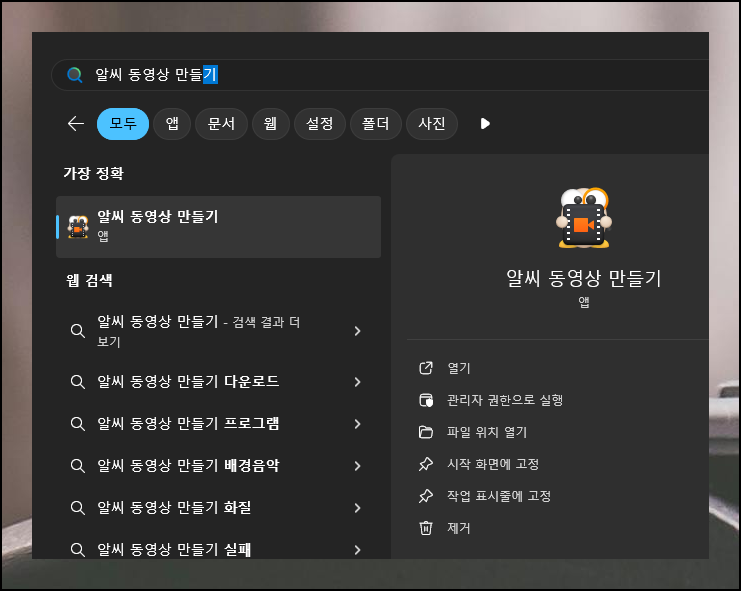Choose 제거 to uninstall the app
This screenshot has height=591, width=741.
pyautogui.click(x=459, y=528)
